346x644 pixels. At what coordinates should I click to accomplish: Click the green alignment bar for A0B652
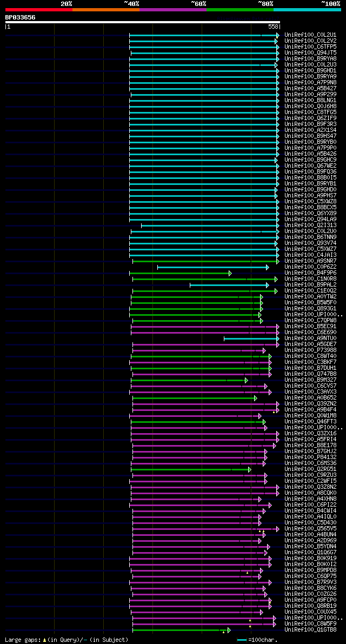[195, 399]
